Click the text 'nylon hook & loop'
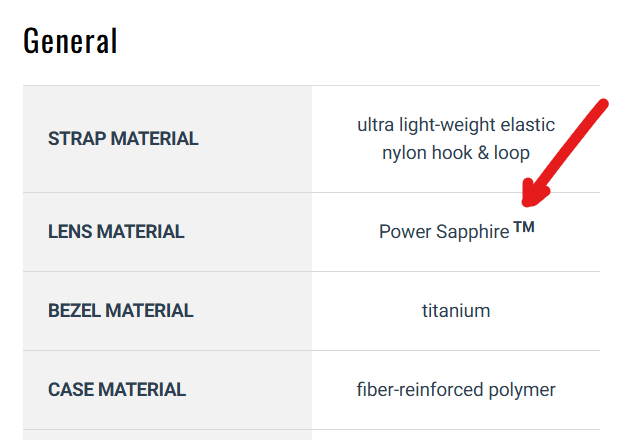The height and width of the screenshot is (440, 639). [x=456, y=153]
